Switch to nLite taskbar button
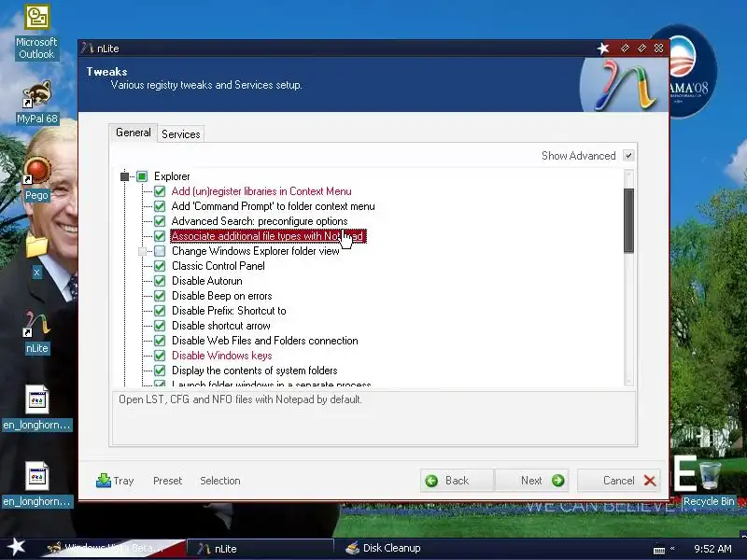The image size is (747, 560). (x=261, y=549)
